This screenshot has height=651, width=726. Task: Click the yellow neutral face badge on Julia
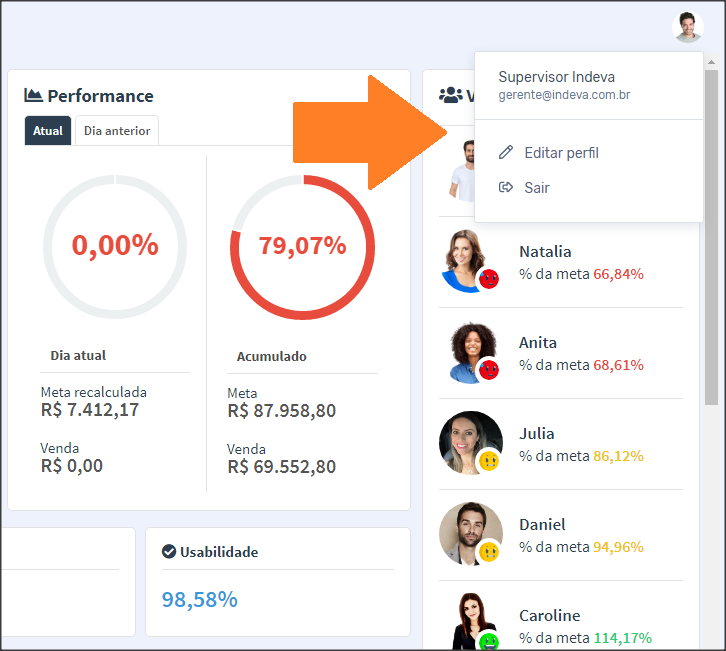tap(489, 461)
